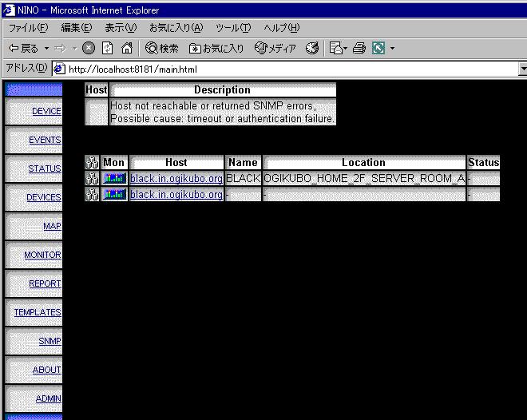
Task: Click the Print icon in the toolbar
Action: point(359,49)
